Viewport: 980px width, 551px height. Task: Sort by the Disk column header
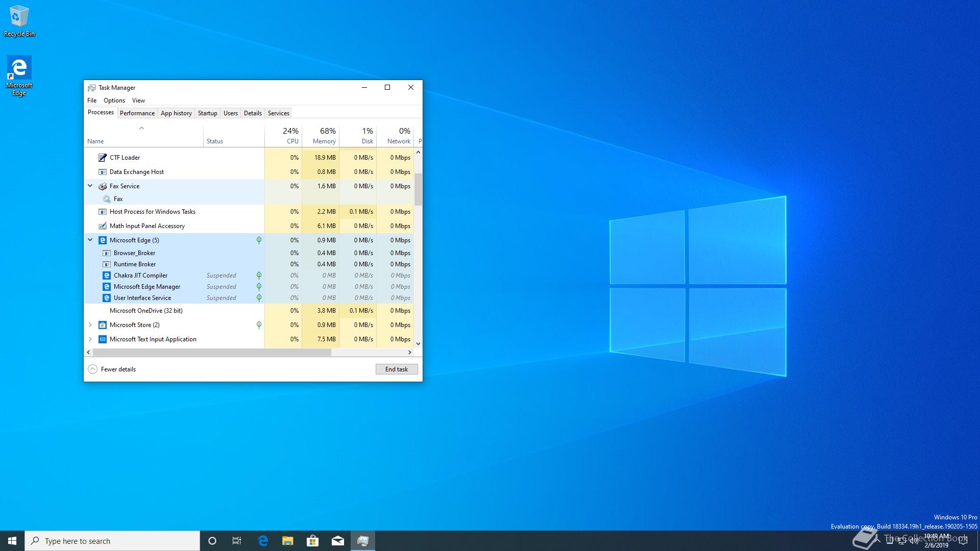tap(358, 136)
